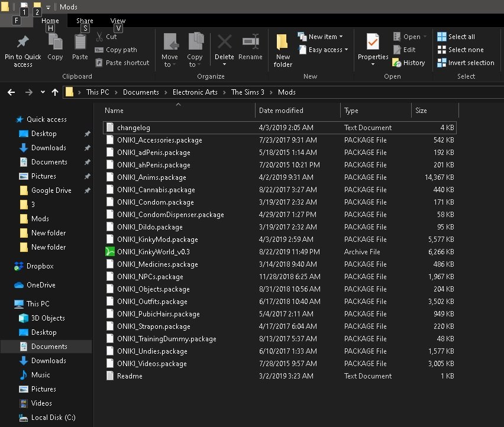
Task: Switch to the Home ribbon tab
Action: [x=50, y=21]
